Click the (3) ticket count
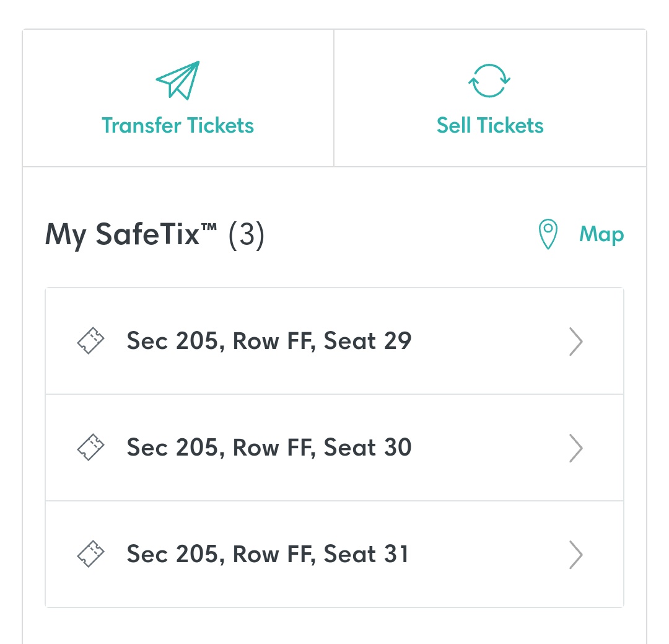 [247, 234]
